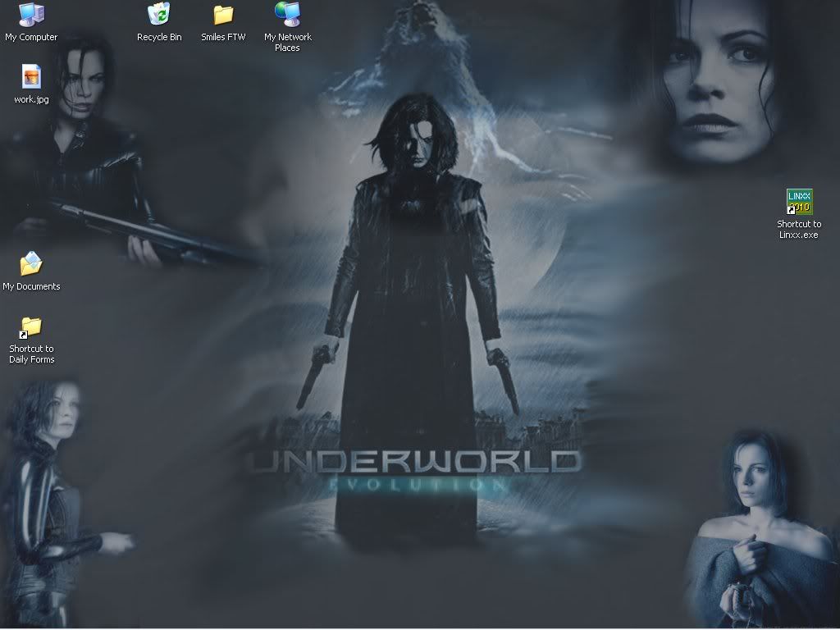Select the Linxx.exe shortcut icon
The width and height of the screenshot is (840, 630).
[799, 202]
